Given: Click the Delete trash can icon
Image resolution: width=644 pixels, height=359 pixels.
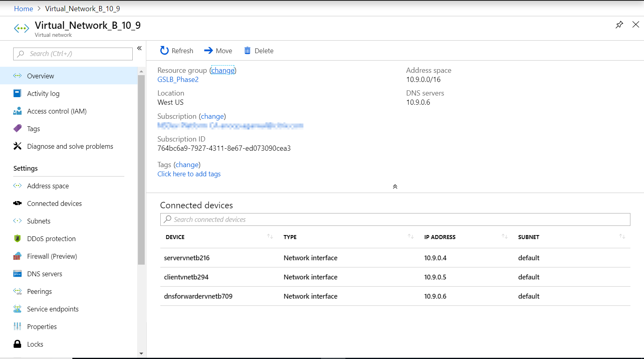Looking at the screenshot, I should coord(247,50).
